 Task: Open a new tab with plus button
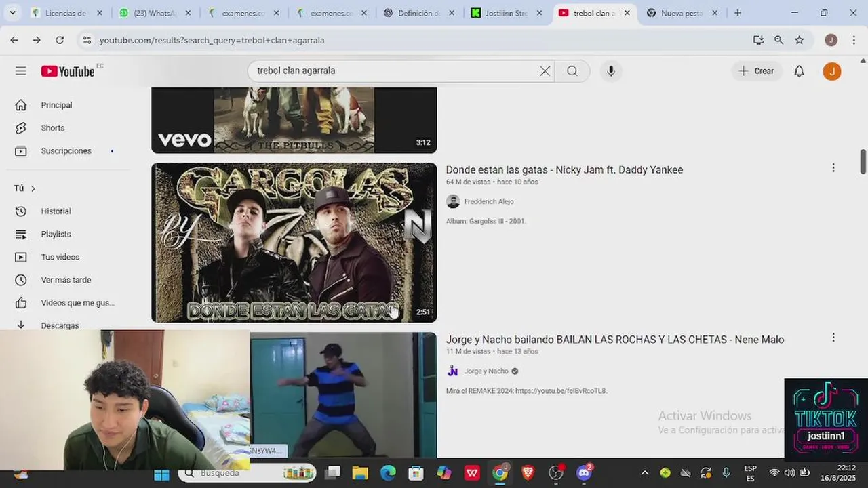(x=737, y=13)
